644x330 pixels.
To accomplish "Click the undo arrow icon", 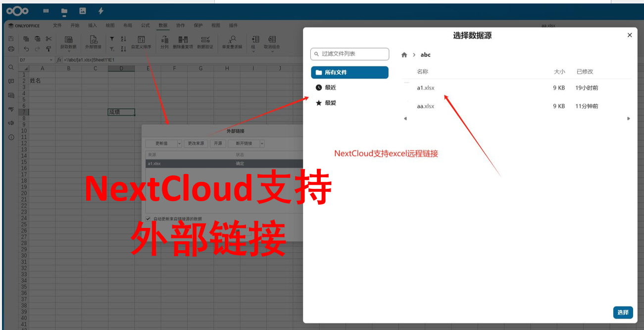I will click(26, 49).
